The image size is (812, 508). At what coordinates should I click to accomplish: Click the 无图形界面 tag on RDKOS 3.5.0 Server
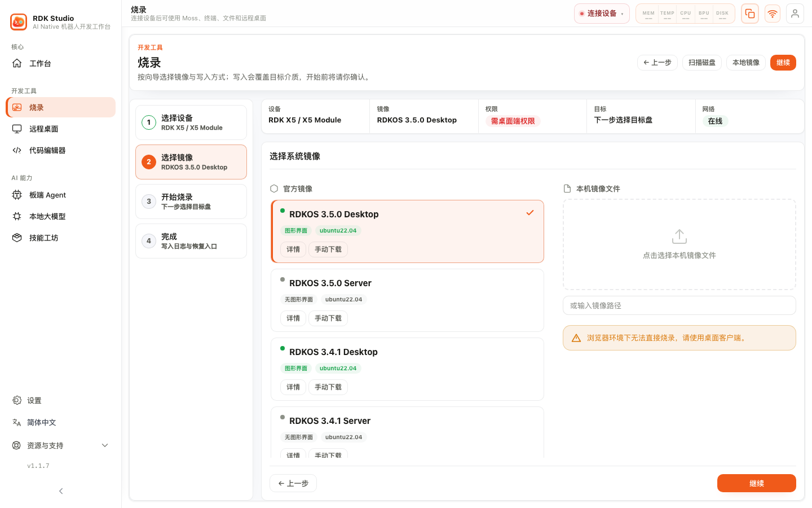coord(299,300)
